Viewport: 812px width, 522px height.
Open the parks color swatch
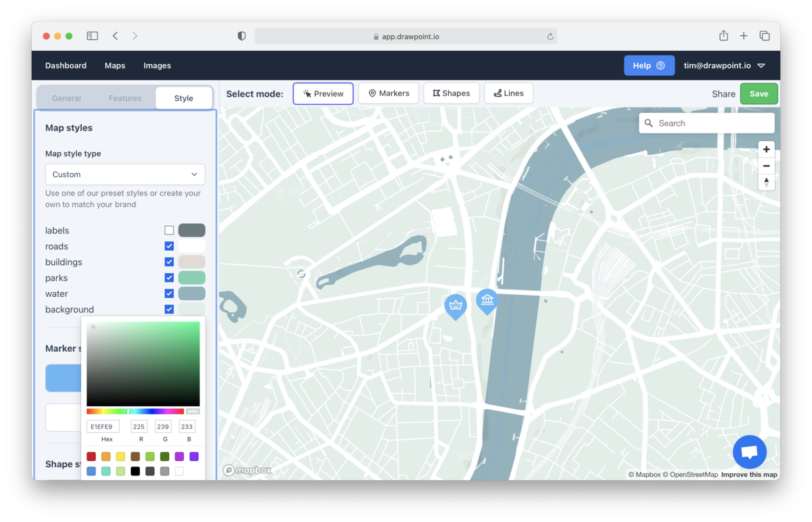191,278
